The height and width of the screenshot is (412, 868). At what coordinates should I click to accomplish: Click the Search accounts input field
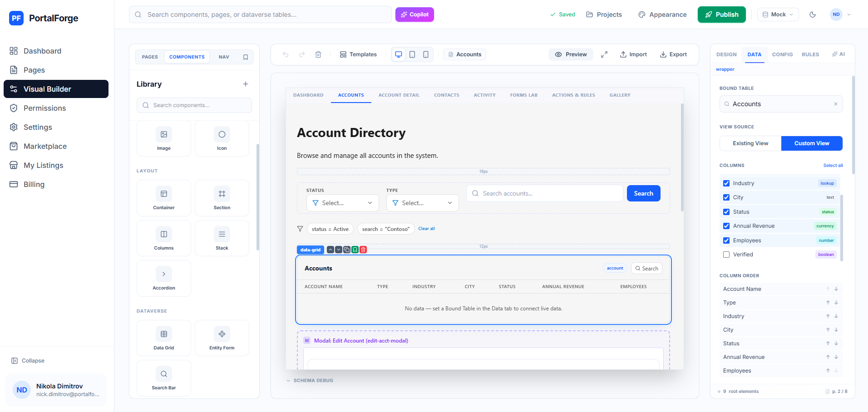(544, 193)
